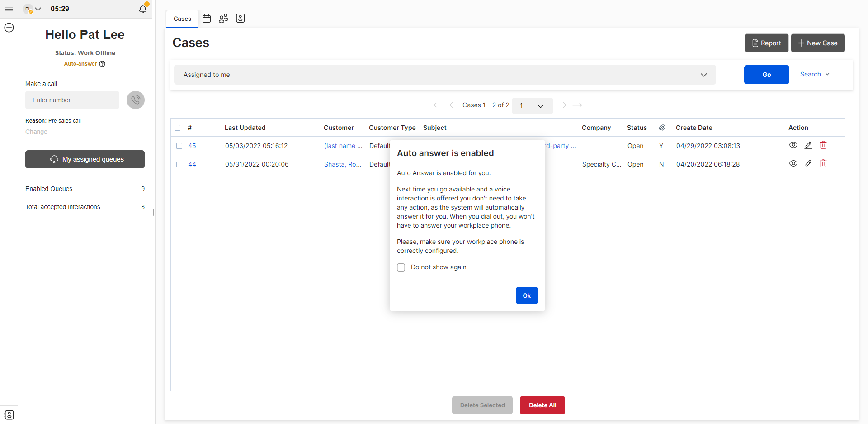Image resolution: width=868 pixels, height=424 pixels.
Task: Sort by Status column header
Action: tap(637, 128)
